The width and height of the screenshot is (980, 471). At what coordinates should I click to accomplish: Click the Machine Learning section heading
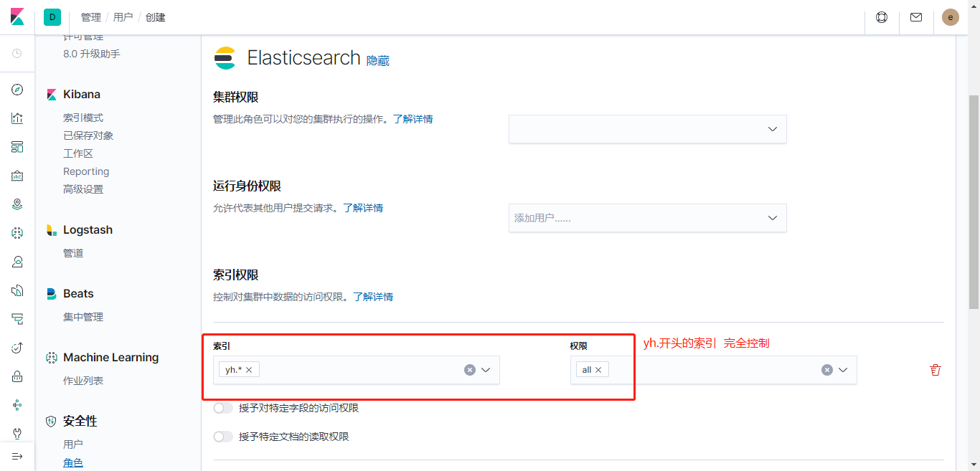[111, 358]
